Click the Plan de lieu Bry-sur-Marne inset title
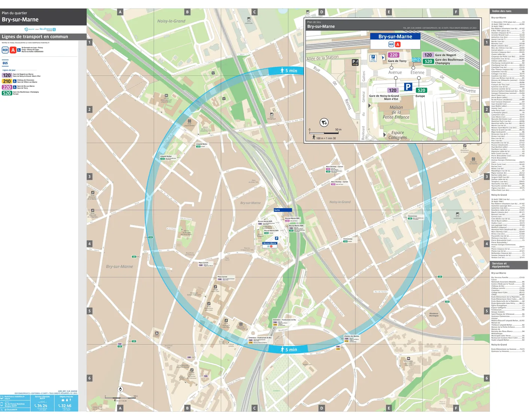Viewport: 530px width, 420px height. tap(321, 25)
